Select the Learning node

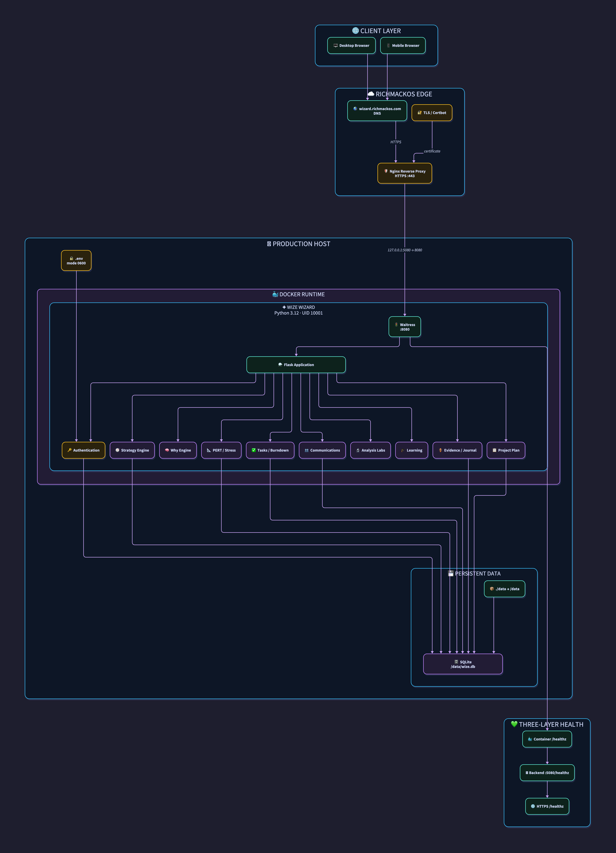click(412, 450)
